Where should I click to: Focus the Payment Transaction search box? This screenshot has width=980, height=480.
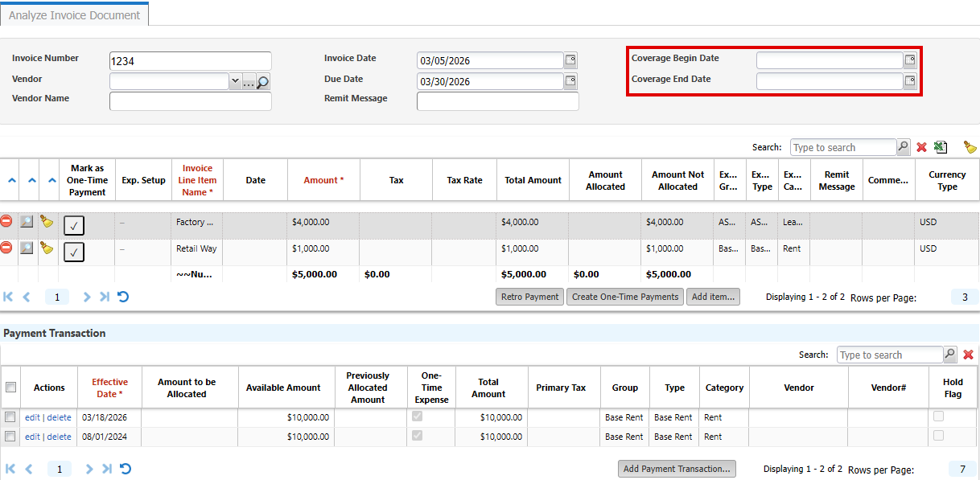click(890, 355)
